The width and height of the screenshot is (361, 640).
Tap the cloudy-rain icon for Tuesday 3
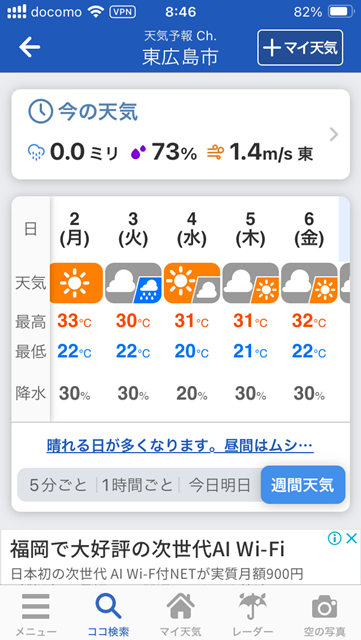133,283
